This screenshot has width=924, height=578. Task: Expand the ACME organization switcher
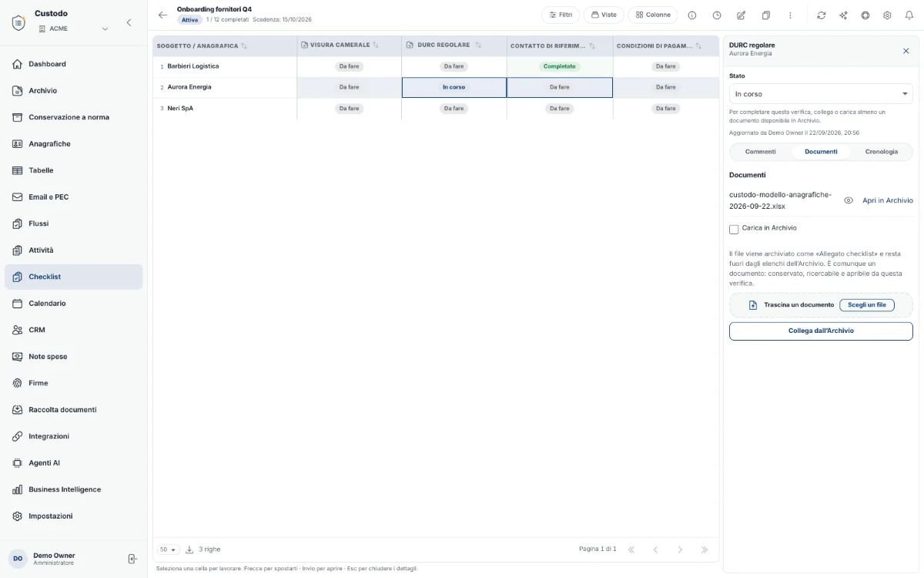(x=74, y=29)
